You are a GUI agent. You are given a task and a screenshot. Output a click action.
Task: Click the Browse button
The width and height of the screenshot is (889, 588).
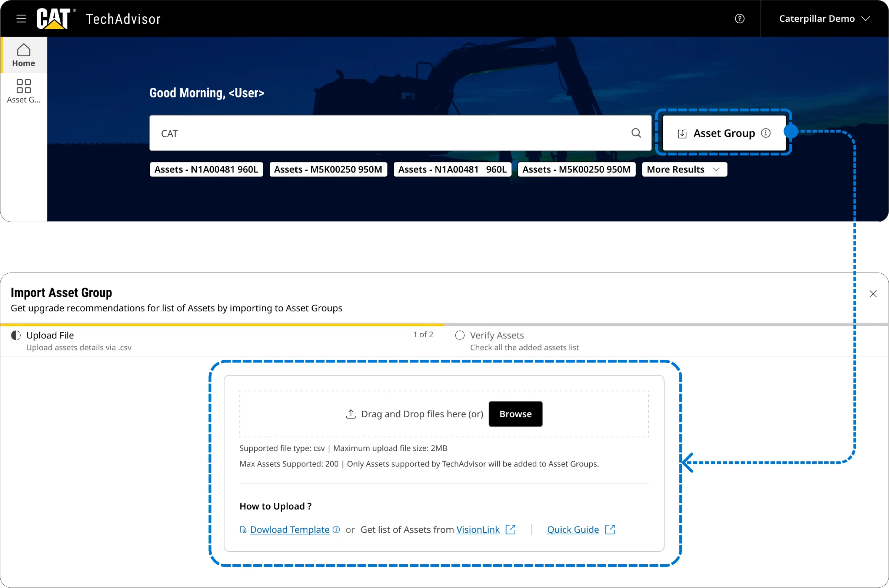(x=515, y=414)
